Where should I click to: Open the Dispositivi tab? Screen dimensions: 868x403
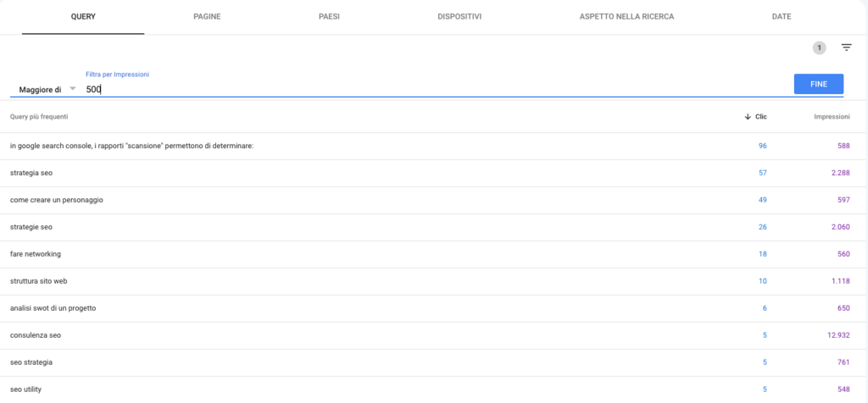click(459, 17)
